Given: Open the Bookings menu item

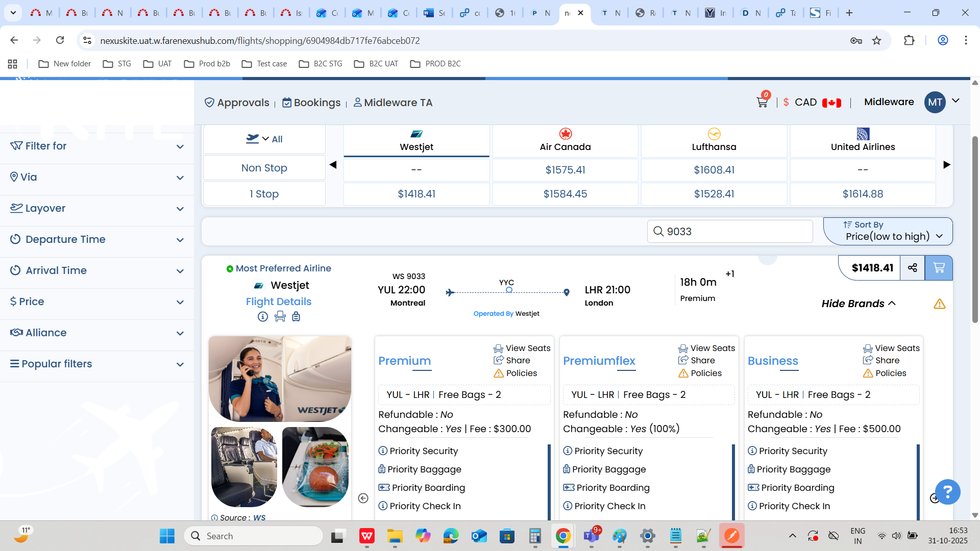Looking at the screenshot, I should click(311, 103).
